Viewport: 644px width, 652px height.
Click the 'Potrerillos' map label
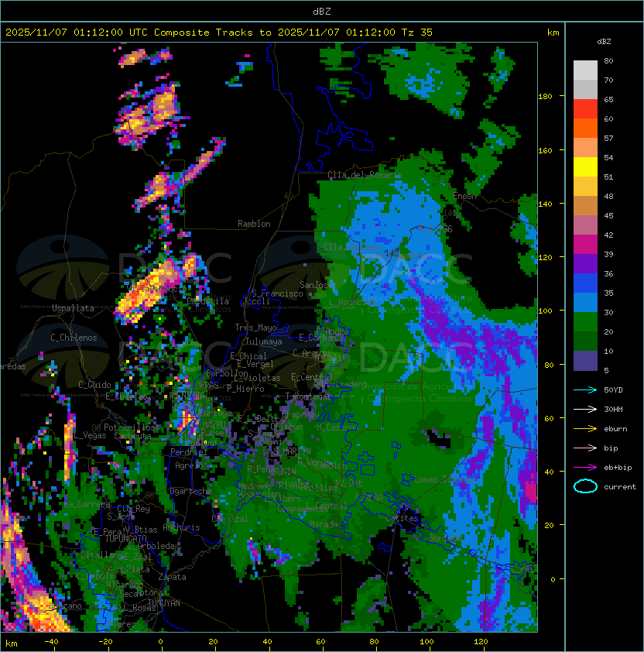129,427
